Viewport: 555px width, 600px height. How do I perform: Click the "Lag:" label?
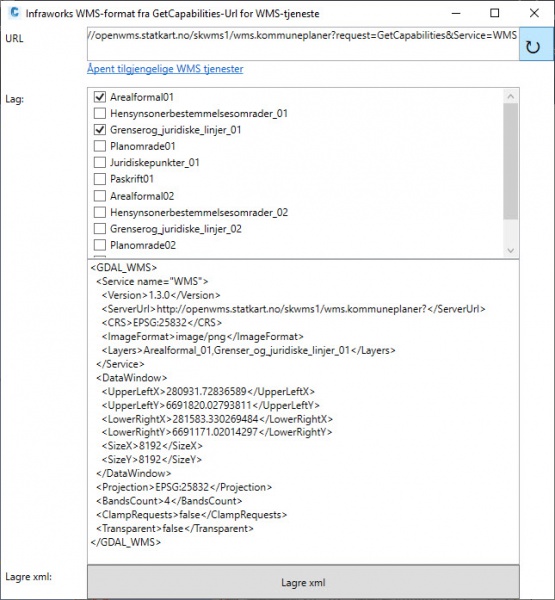15,99
